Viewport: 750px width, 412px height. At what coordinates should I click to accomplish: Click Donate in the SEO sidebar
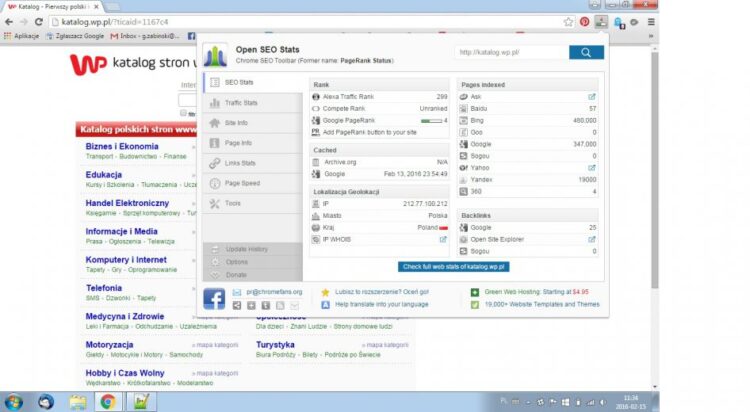click(236, 275)
